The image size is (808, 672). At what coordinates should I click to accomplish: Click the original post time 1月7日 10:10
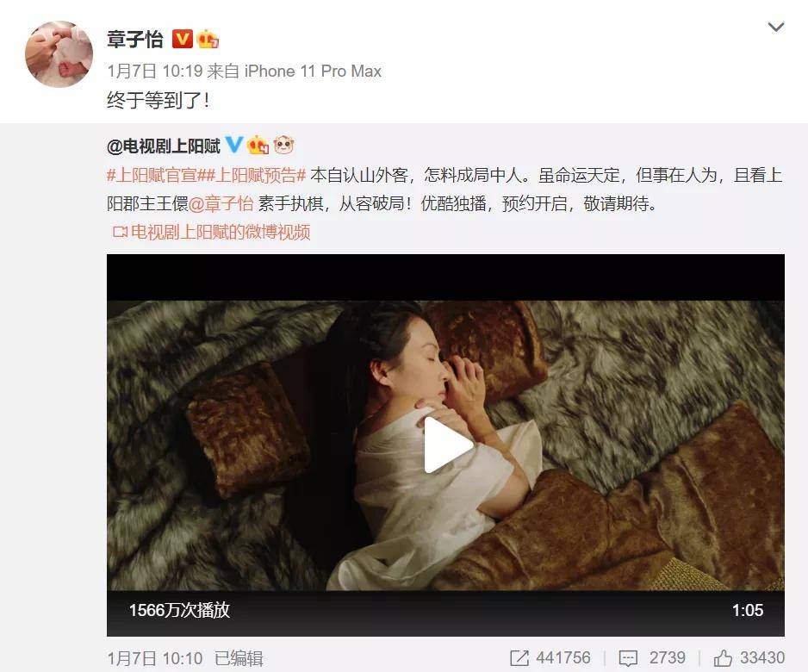pos(154,658)
